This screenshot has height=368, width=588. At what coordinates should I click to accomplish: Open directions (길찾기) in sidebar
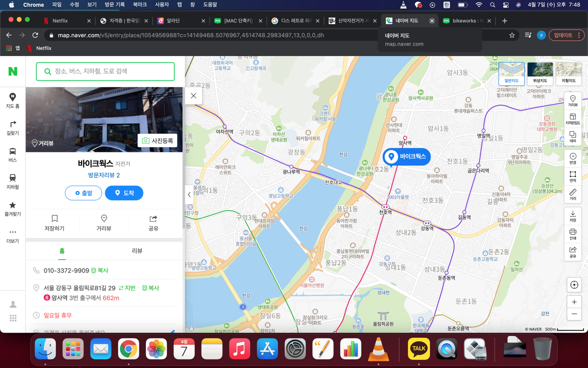click(13, 128)
